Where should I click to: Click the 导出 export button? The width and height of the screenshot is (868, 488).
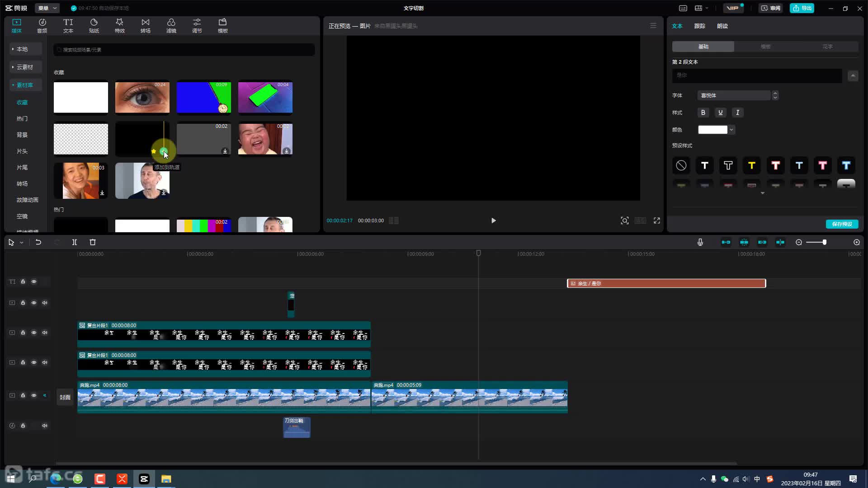(802, 8)
